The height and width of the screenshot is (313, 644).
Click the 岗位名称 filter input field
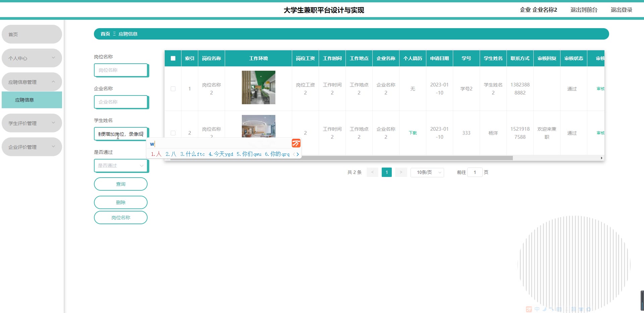tap(121, 70)
